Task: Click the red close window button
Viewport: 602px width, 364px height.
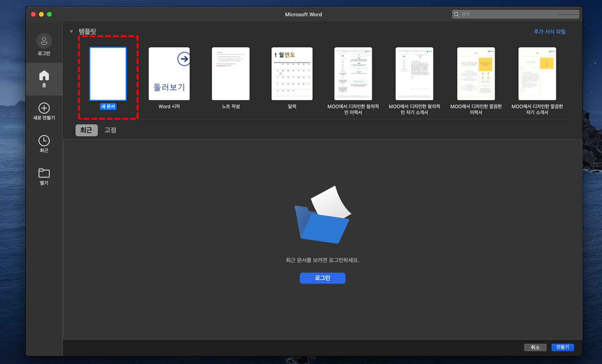Action: [33, 14]
